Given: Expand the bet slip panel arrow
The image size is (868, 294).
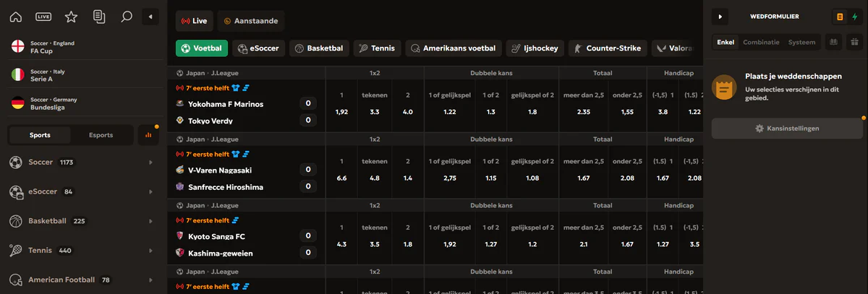Looking at the screenshot, I should click(720, 16).
